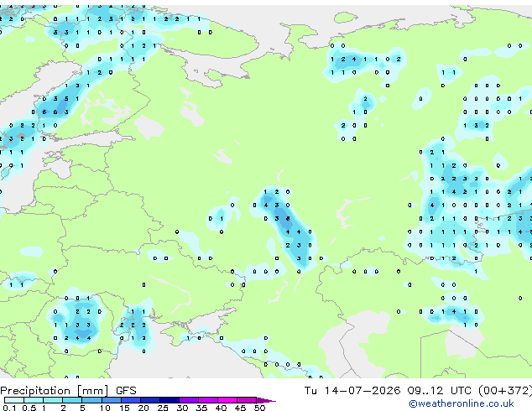This screenshot has width=532, height=411.
Task: Click the 'Precipitation [mm]' title text
Action: tap(55, 391)
